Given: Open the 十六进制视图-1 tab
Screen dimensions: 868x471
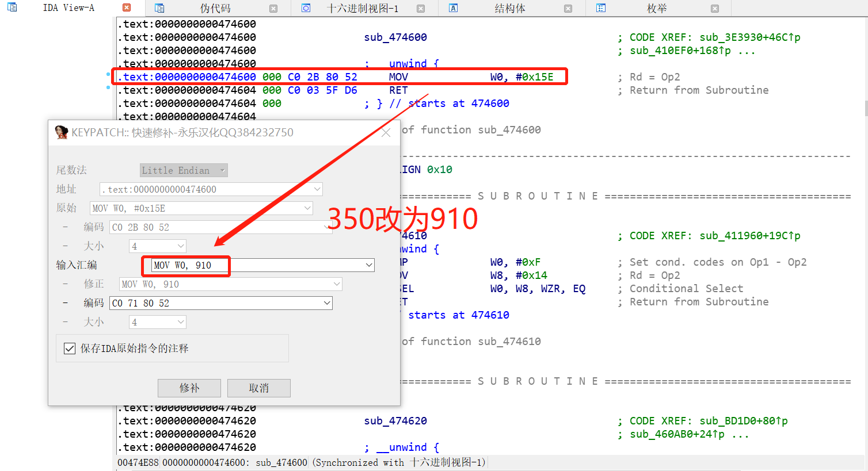Looking at the screenshot, I should point(363,9).
